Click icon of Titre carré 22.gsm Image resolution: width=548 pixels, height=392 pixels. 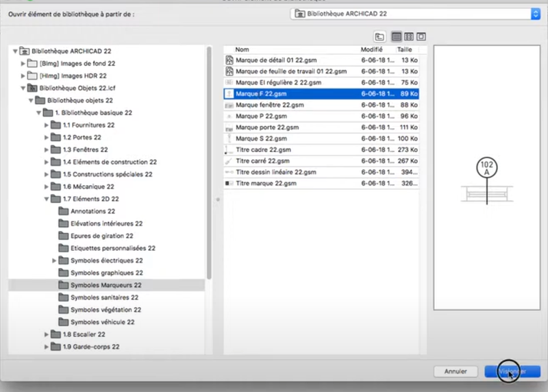pyautogui.click(x=229, y=161)
